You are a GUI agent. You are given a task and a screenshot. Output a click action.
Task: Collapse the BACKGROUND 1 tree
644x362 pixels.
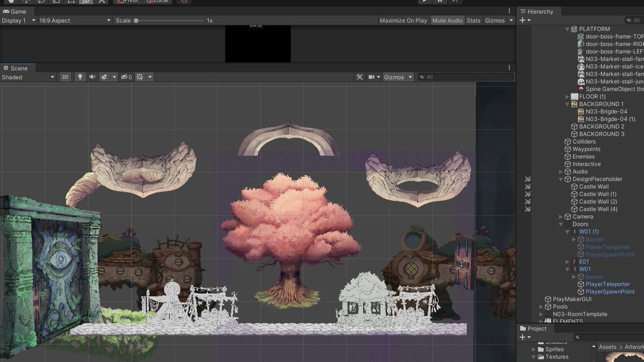coord(567,104)
